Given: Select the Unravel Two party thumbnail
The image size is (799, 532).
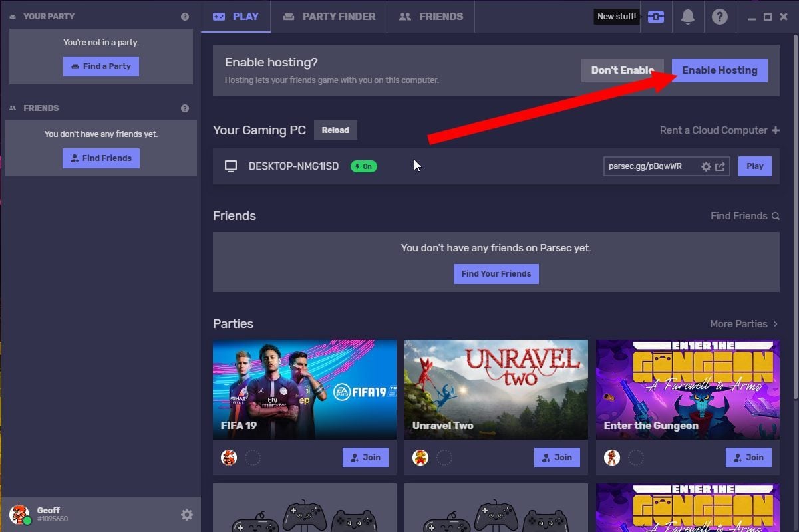Looking at the screenshot, I should click(496, 389).
